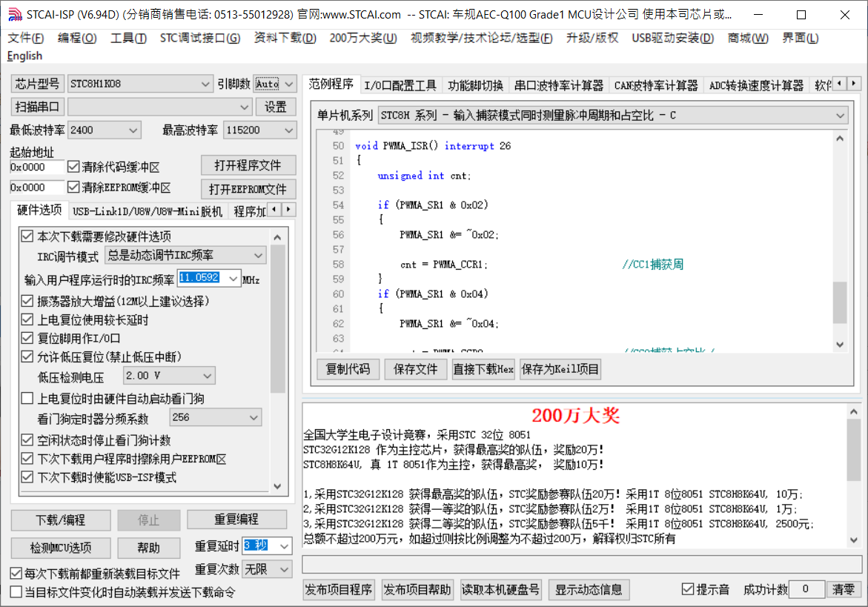Click up arrow of hardware options scrollbar
The height and width of the screenshot is (607, 868).
pos(278,237)
